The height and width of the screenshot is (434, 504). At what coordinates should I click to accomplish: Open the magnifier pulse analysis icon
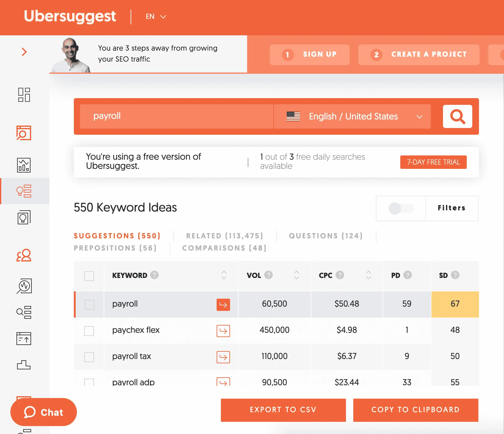point(24,286)
